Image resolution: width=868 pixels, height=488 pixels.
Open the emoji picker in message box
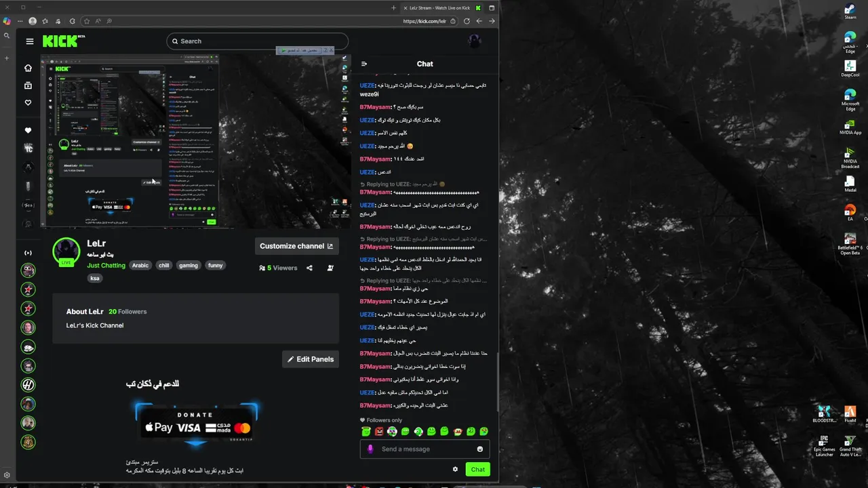pos(480,449)
